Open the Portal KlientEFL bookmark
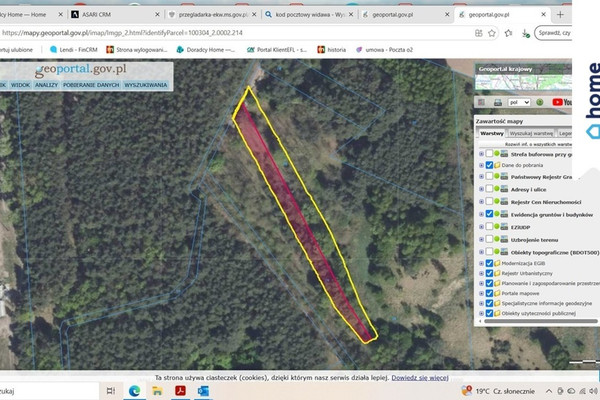Viewport: 600px width, 400px height. tap(277, 50)
